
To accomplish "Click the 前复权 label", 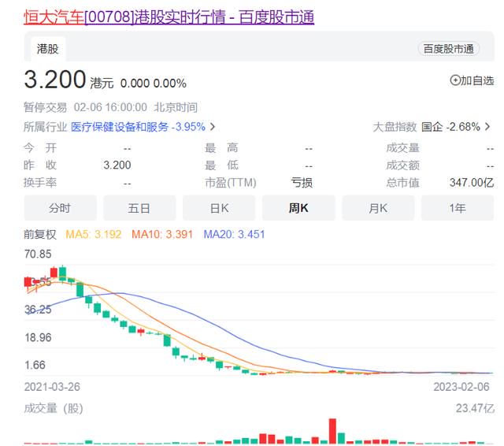I will [x=40, y=234].
